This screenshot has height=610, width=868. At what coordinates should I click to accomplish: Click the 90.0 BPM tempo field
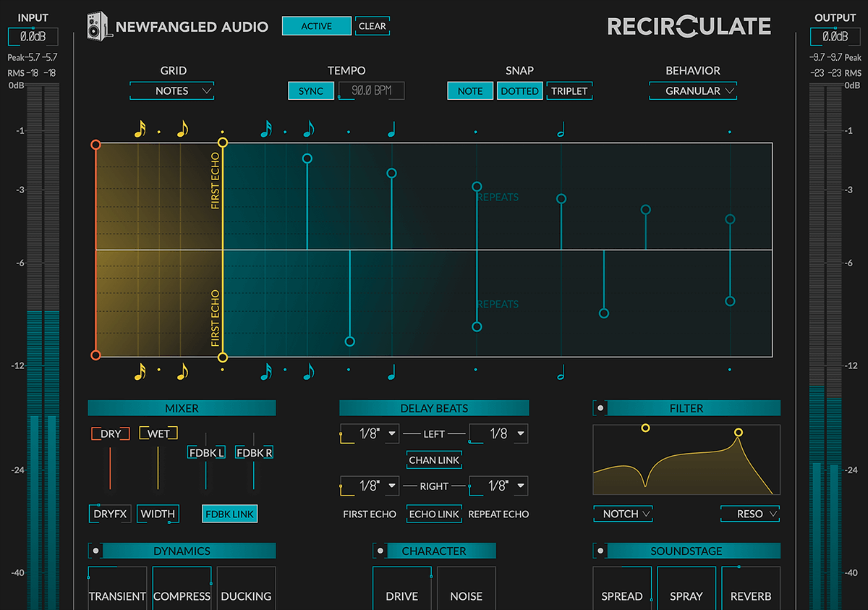[x=371, y=90]
